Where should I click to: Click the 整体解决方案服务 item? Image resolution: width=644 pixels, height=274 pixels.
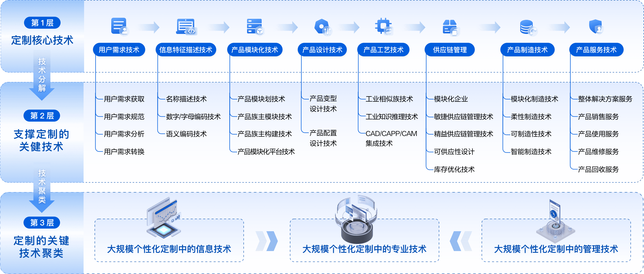605,99
